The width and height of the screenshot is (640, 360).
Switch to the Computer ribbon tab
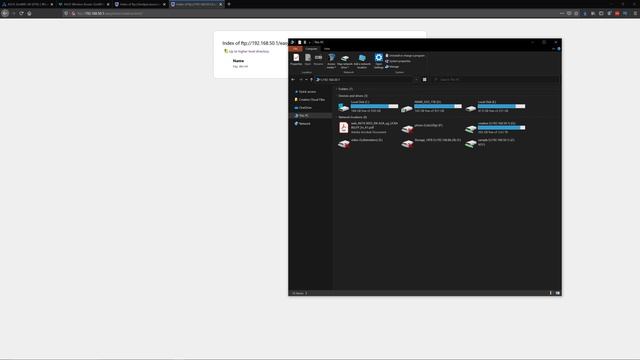coord(311,49)
